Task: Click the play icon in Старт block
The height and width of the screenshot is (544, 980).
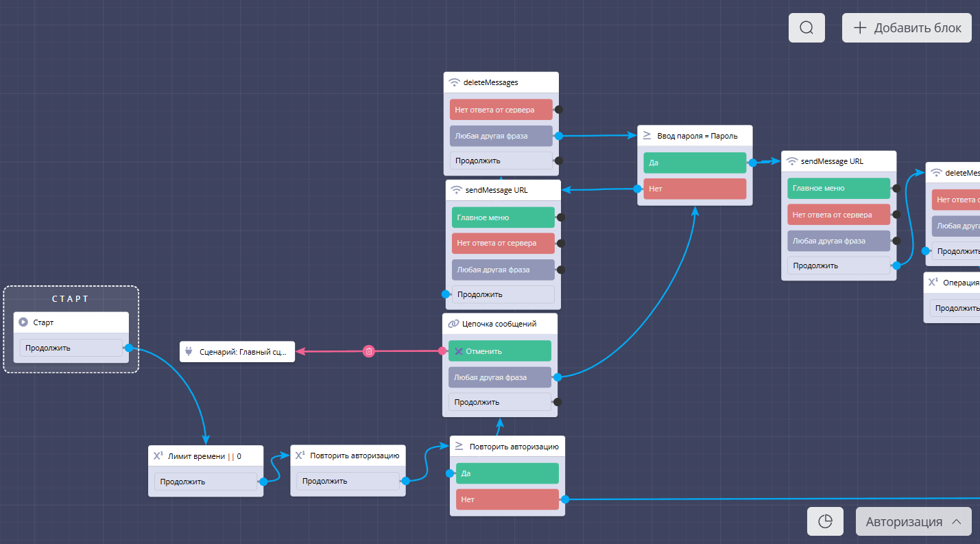Action: click(23, 322)
